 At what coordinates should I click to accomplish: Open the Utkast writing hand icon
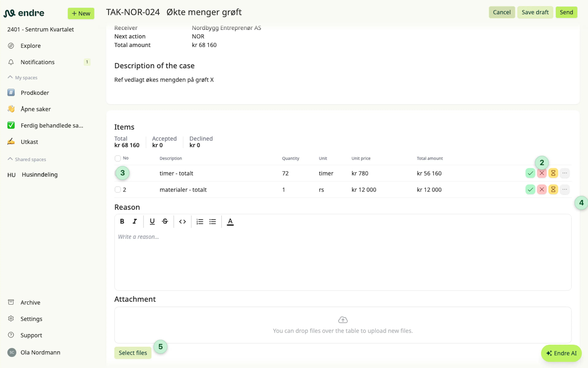[11, 141]
